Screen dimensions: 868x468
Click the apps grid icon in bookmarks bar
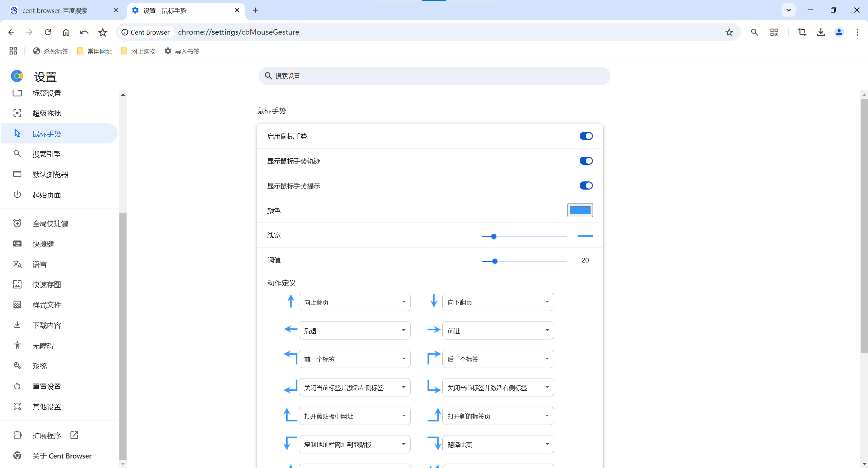click(x=13, y=51)
